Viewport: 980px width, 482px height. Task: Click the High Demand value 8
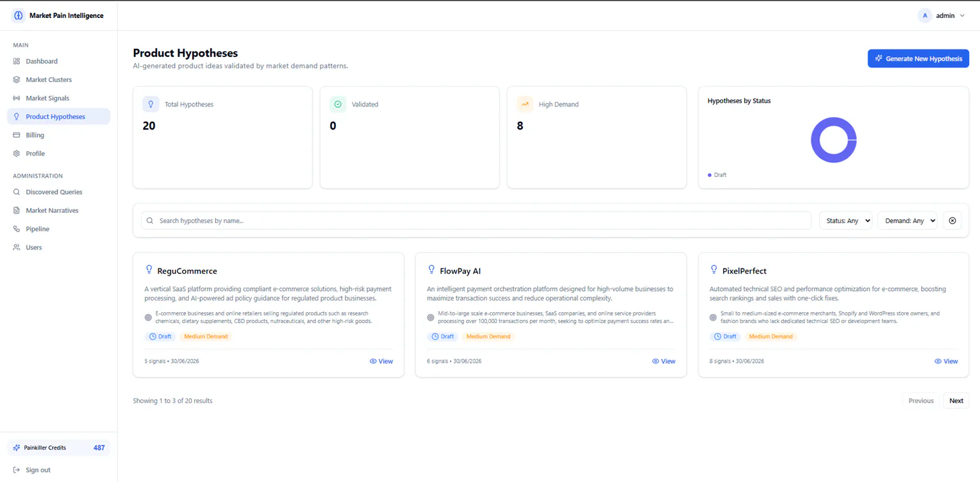pos(520,126)
